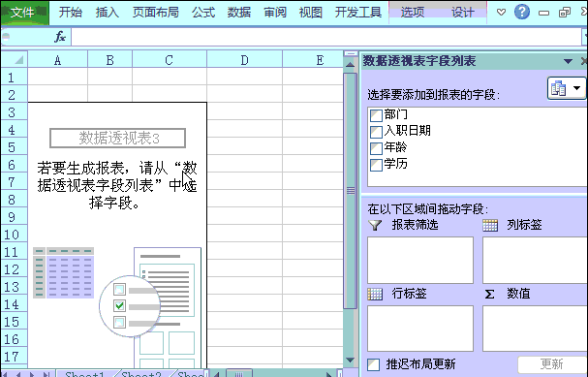Screen dimensions: 588x377
Task: Select column C header
Action: [170, 60]
